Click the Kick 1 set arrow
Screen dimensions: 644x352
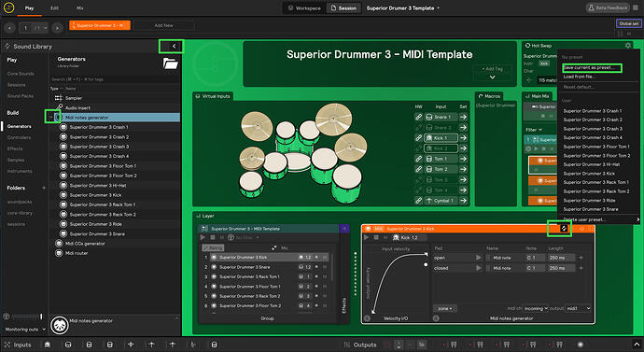[x=463, y=138]
